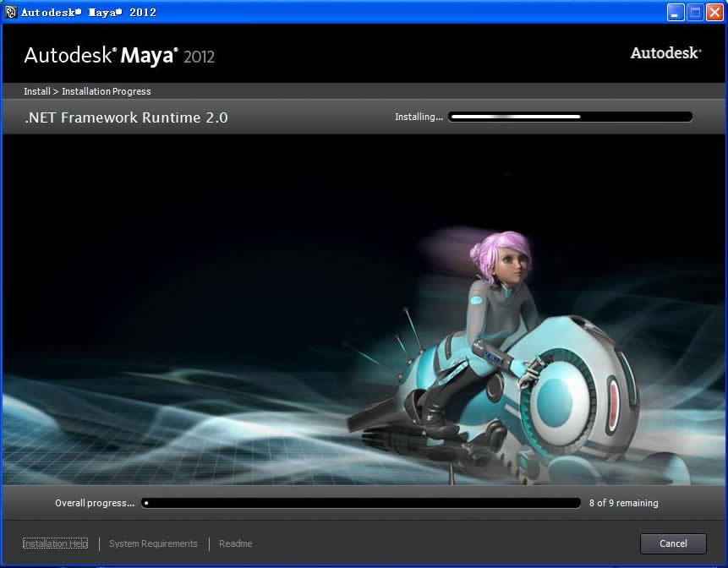Click the Overall progress bar
This screenshot has width=728, height=568.
361,503
